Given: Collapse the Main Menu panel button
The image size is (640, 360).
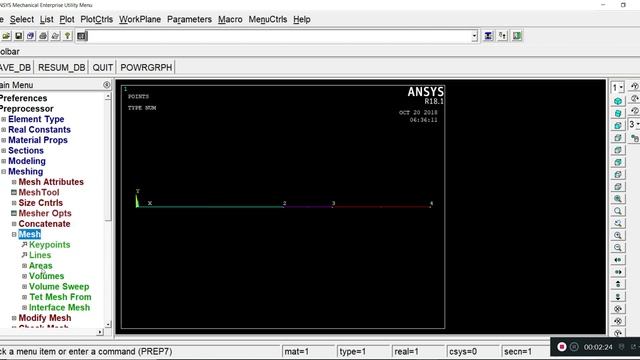Looking at the screenshot, I should coord(107,85).
